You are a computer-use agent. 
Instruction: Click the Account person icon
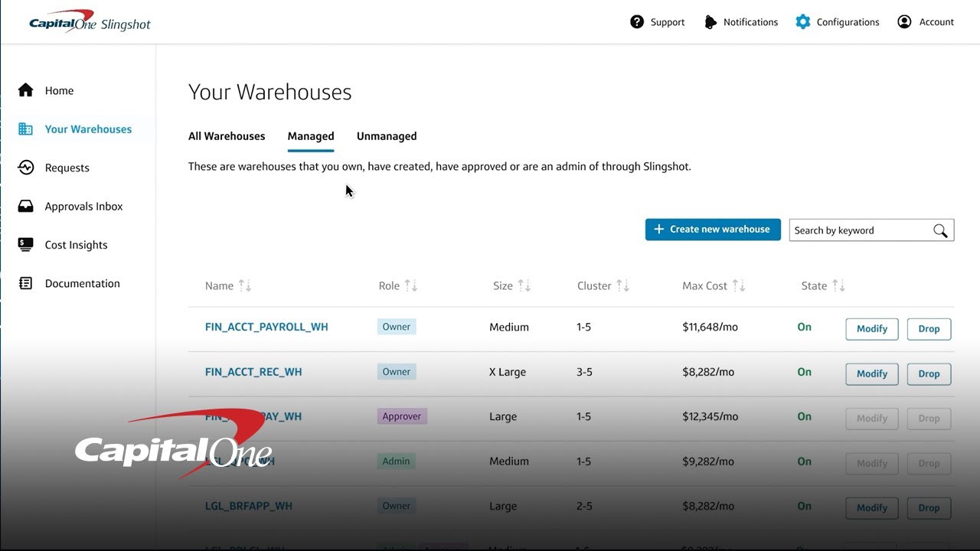904,21
